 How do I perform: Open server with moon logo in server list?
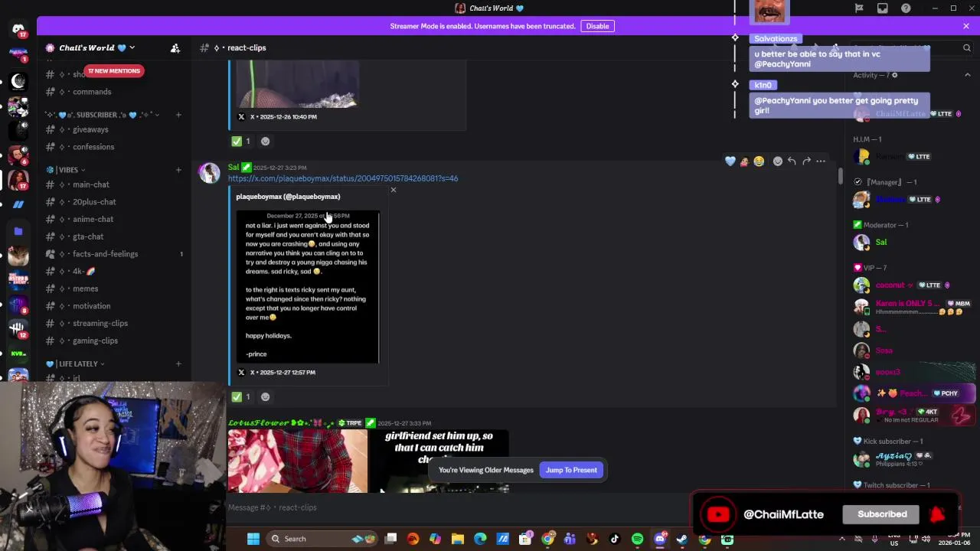(18, 81)
